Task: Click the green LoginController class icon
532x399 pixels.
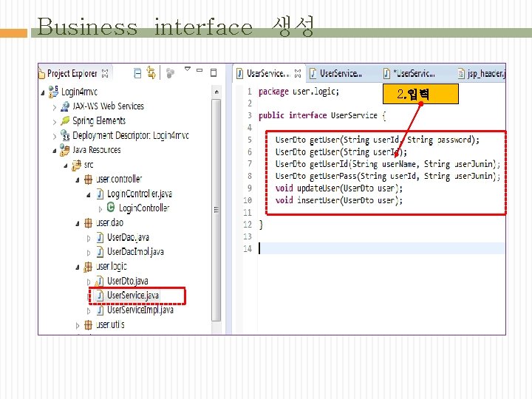Action: coord(111,207)
